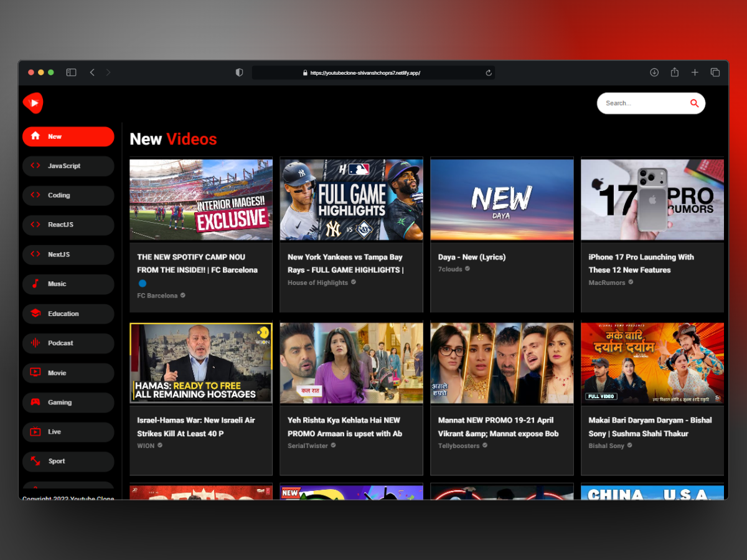The image size is (747, 560).
Task: Open House of Highlights channel link
Action: [317, 282]
